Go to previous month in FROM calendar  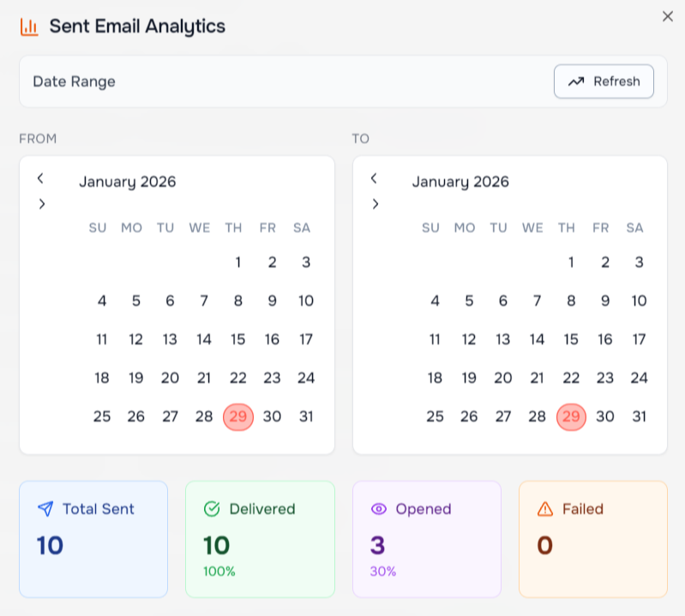pyautogui.click(x=40, y=178)
